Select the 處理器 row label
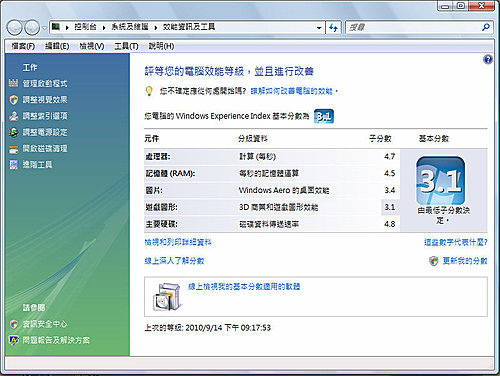The image size is (500, 376). (x=158, y=156)
